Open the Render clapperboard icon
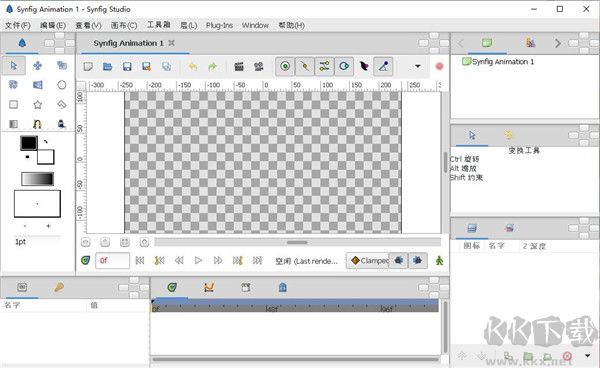Screen dimensions: 600x368 [x=239, y=67]
